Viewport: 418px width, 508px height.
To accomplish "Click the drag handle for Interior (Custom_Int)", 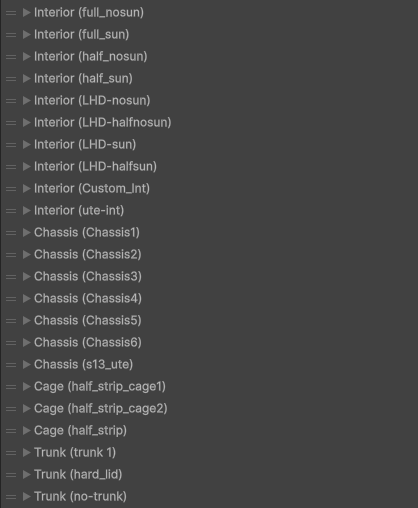I will point(11,189).
